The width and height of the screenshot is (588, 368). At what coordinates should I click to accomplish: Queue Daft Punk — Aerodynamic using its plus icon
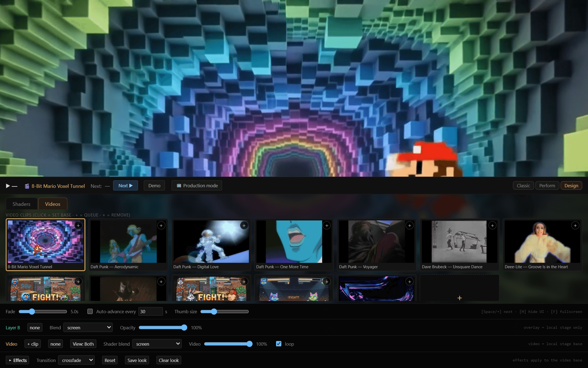[x=161, y=225]
